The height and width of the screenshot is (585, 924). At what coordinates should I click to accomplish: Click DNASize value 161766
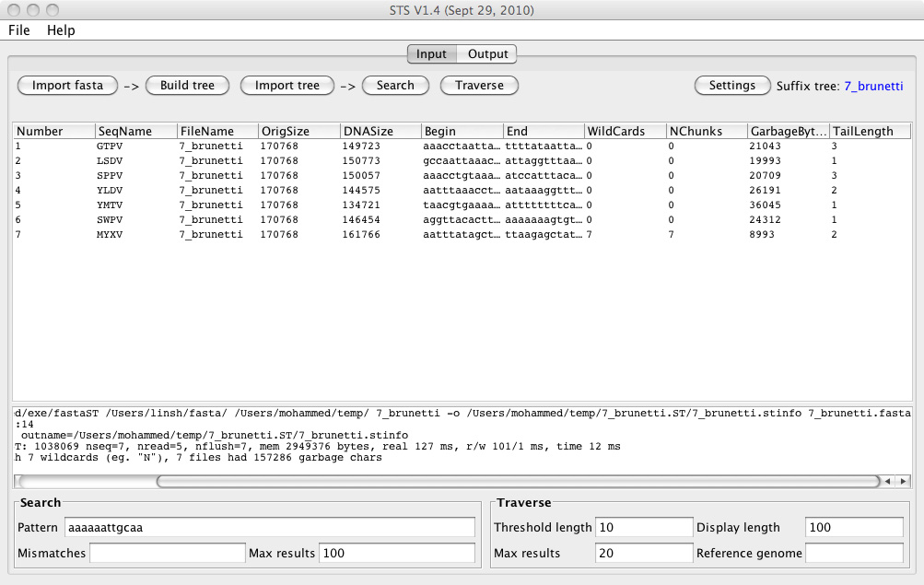(x=361, y=235)
